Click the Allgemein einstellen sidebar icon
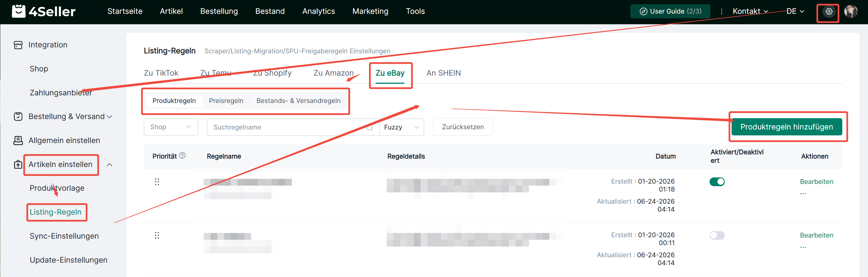868x277 pixels. tap(18, 140)
